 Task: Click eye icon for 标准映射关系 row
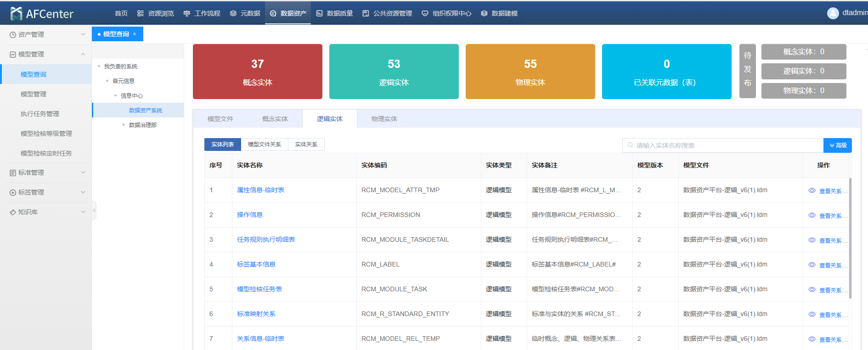tap(812, 315)
